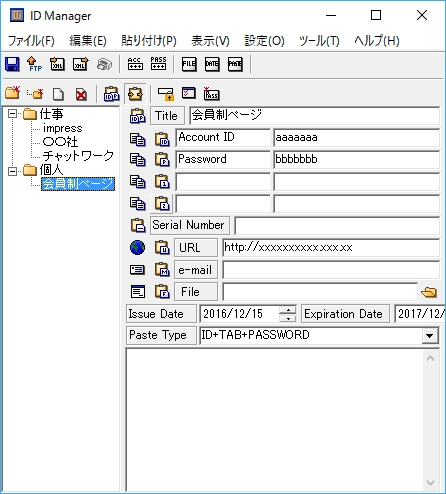Collapse the 仕事 folder
Viewport: 446px width, 494px height.
click(x=12, y=114)
